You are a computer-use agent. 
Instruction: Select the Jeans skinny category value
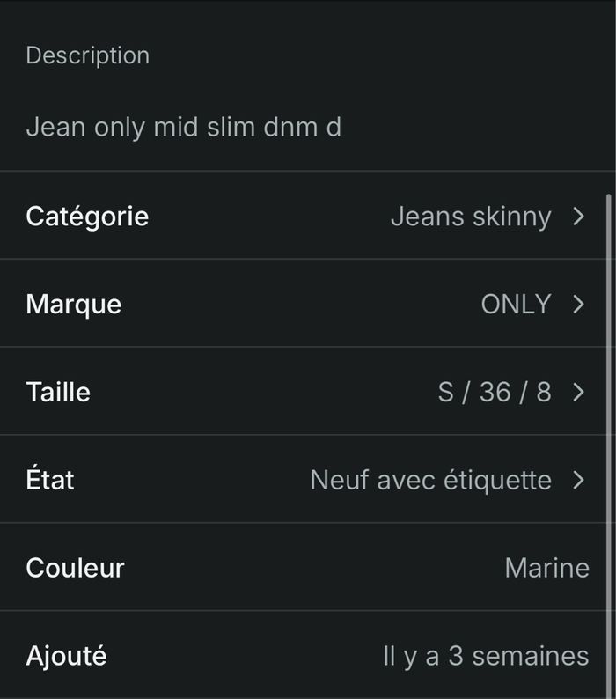[x=471, y=217]
